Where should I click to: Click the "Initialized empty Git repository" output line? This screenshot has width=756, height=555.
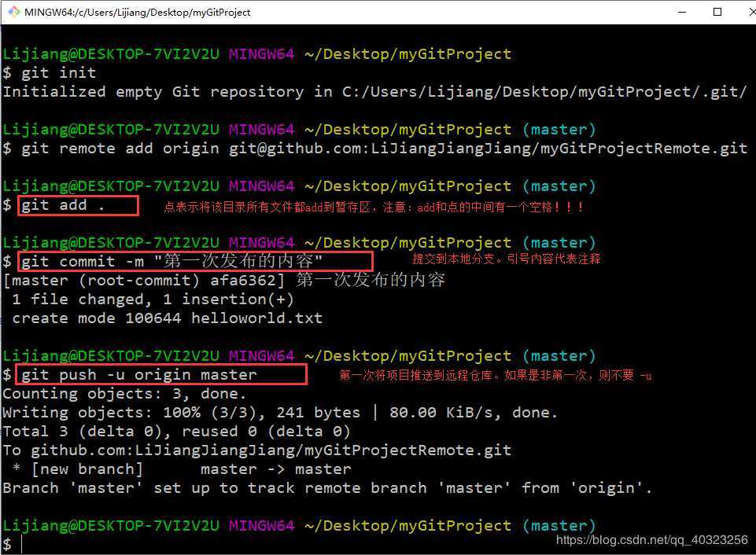(x=374, y=91)
